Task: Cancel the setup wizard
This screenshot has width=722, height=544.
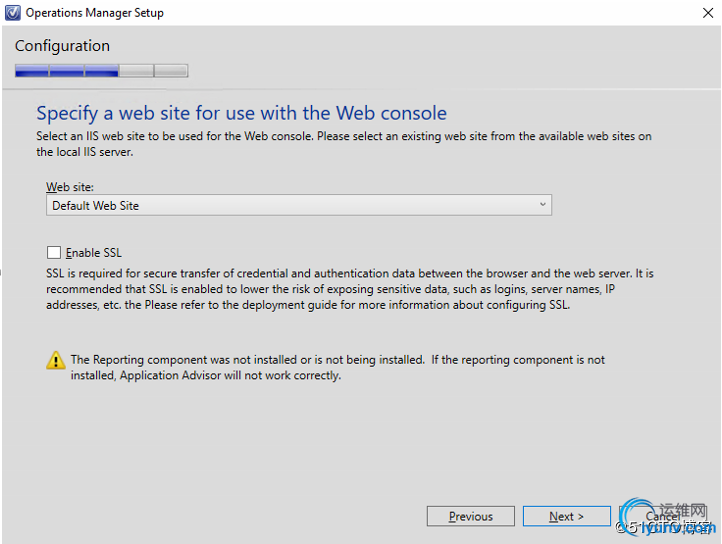Action: pos(662,516)
